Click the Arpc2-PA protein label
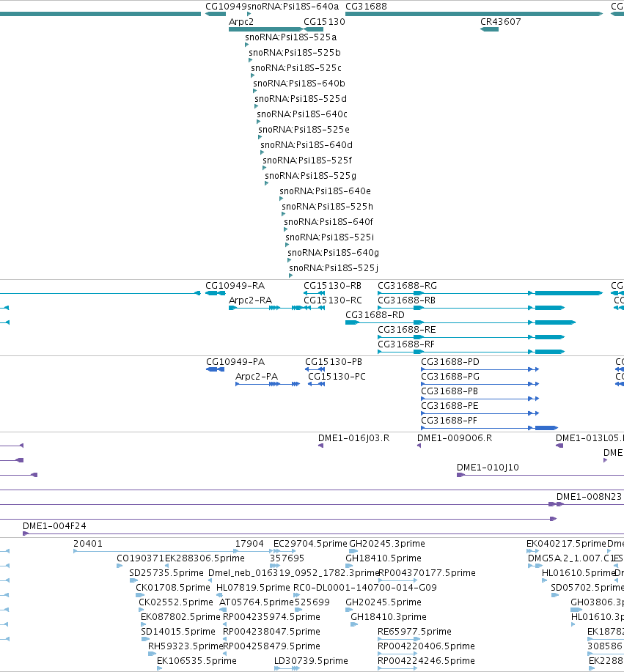This screenshot has width=624, height=672. pyautogui.click(x=257, y=377)
